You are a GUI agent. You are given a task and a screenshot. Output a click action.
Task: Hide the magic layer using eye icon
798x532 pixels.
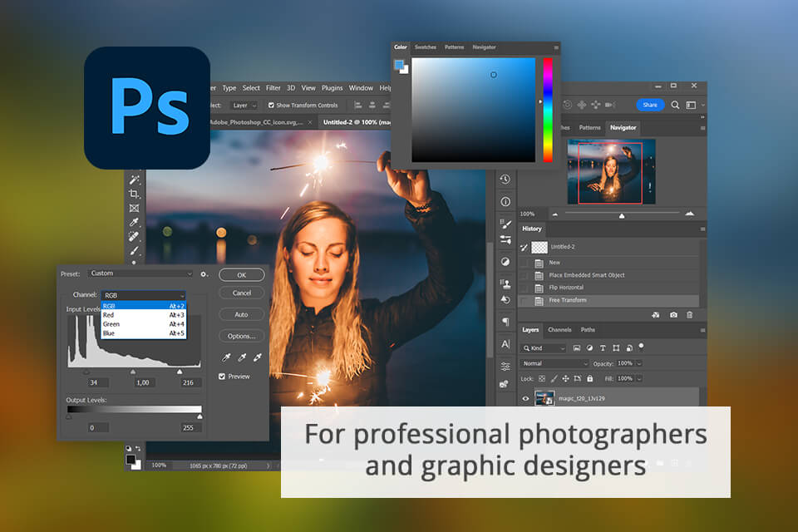coord(525,399)
